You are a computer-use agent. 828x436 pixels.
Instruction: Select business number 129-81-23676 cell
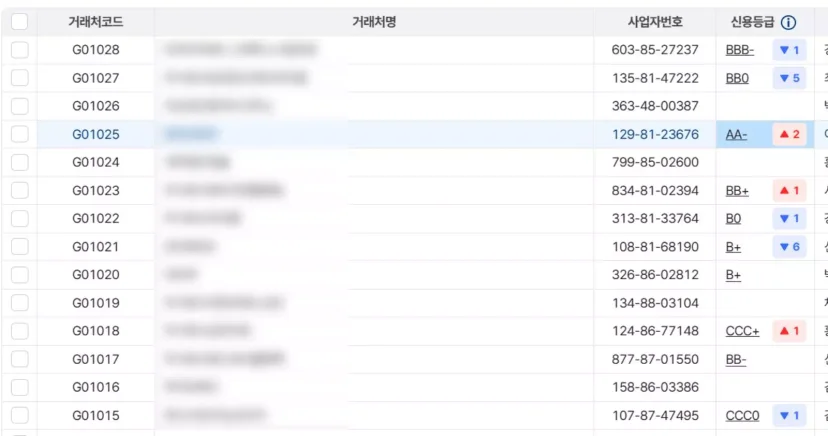pos(655,134)
